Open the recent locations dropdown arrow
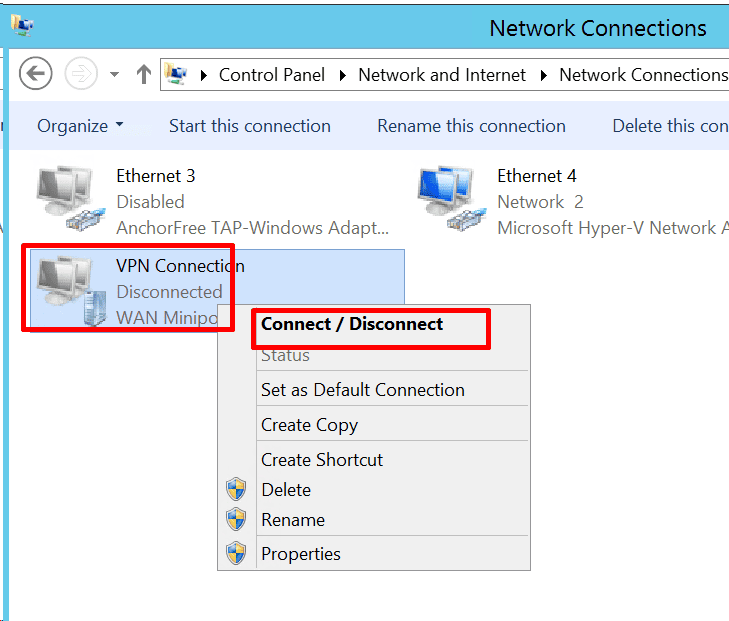Image resolution: width=729 pixels, height=621 pixels. [114, 74]
